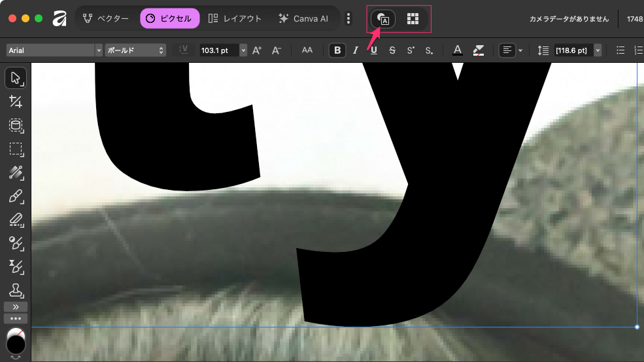Expand the font size 103.1 pt dropdown

[x=243, y=50]
